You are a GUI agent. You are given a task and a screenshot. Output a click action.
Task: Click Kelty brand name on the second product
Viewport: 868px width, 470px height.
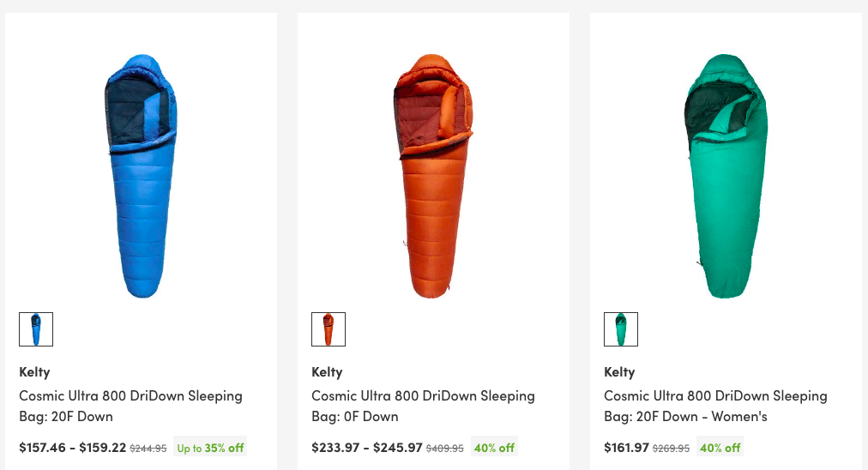327,371
